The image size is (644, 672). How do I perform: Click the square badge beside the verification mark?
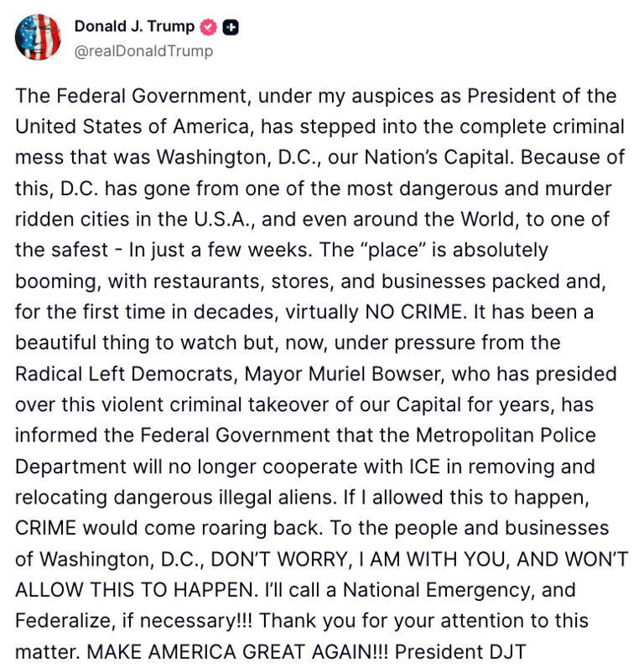coord(229,27)
